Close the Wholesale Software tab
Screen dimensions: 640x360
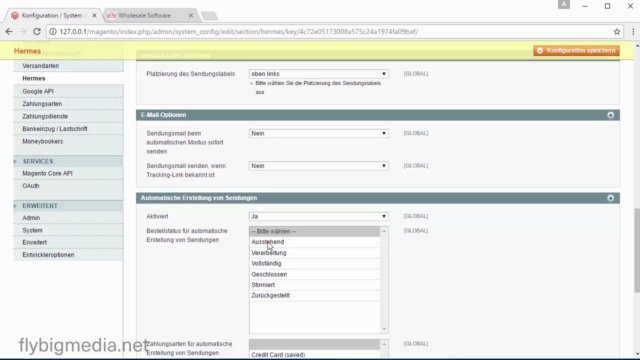[x=191, y=16]
